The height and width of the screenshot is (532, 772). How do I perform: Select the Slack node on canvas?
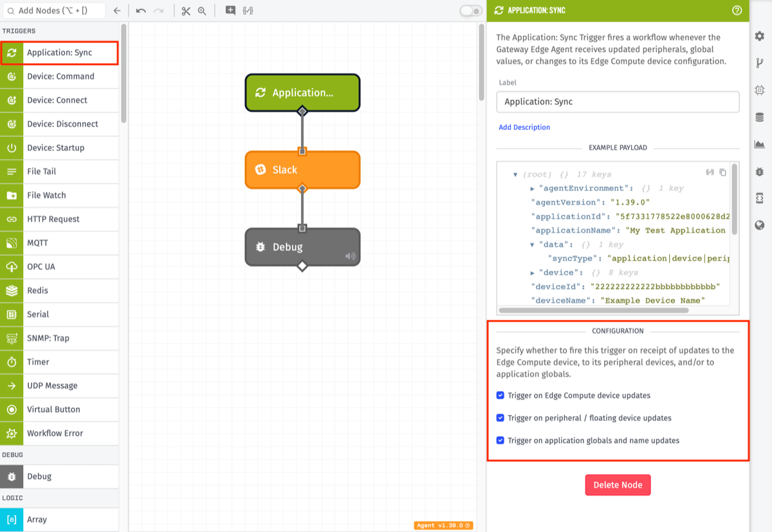tap(302, 170)
